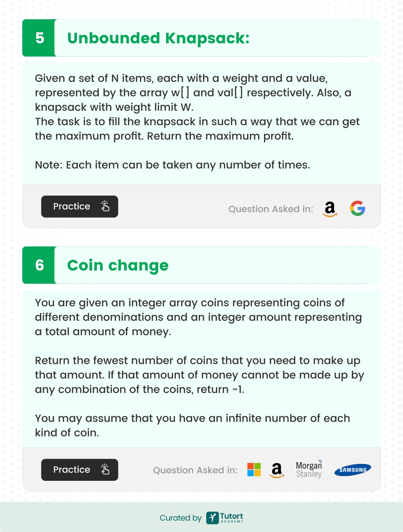Click the note about items taken any times

(172, 165)
